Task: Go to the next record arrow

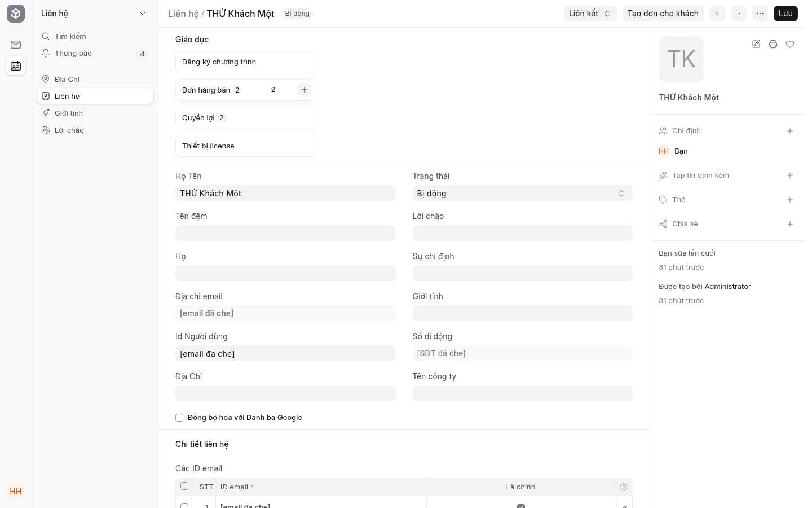Action: (739, 14)
